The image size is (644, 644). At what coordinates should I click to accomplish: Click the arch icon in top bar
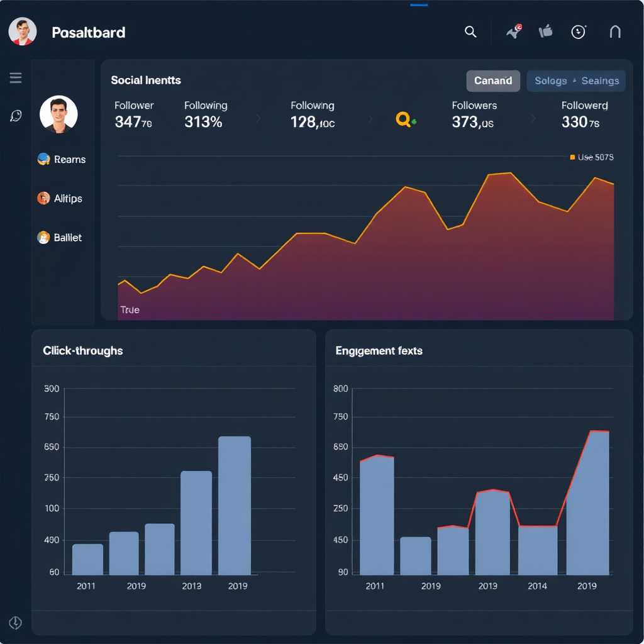tap(615, 31)
